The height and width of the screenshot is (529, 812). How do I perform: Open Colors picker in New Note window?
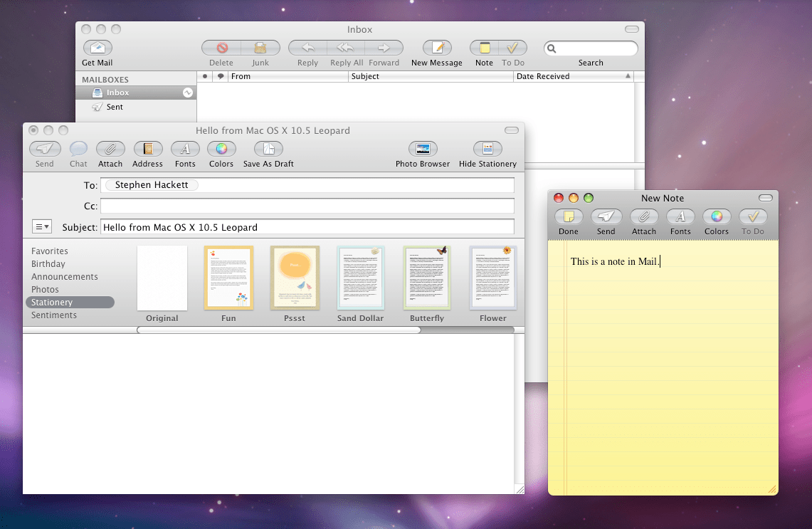(x=717, y=217)
